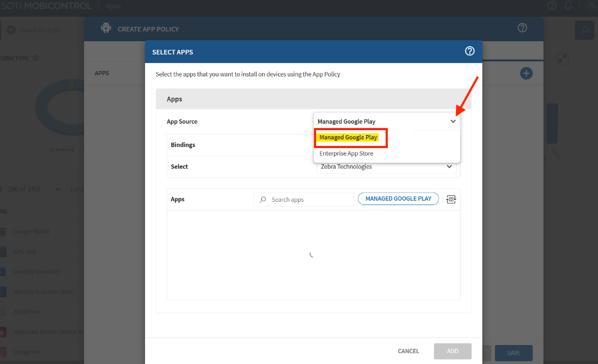Choose Enterprise App Store option
This screenshot has width=598, height=364.
[x=347, y=154]
